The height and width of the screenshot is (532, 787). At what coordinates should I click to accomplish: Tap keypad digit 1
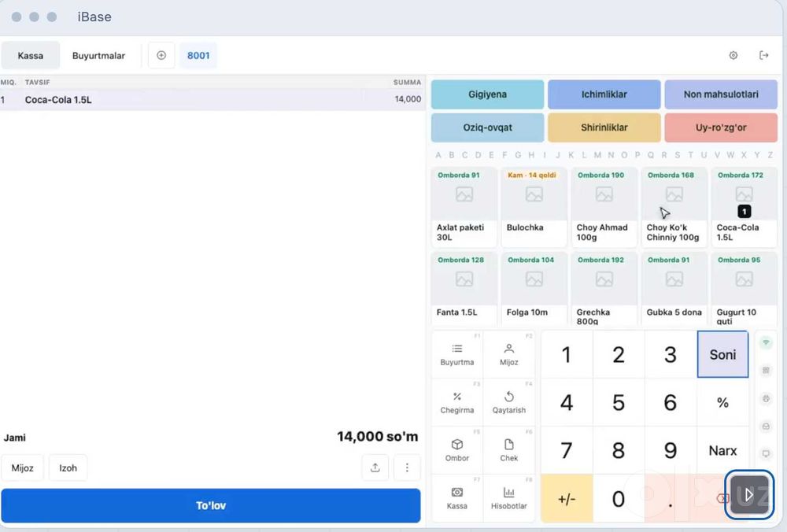[567, 354]
